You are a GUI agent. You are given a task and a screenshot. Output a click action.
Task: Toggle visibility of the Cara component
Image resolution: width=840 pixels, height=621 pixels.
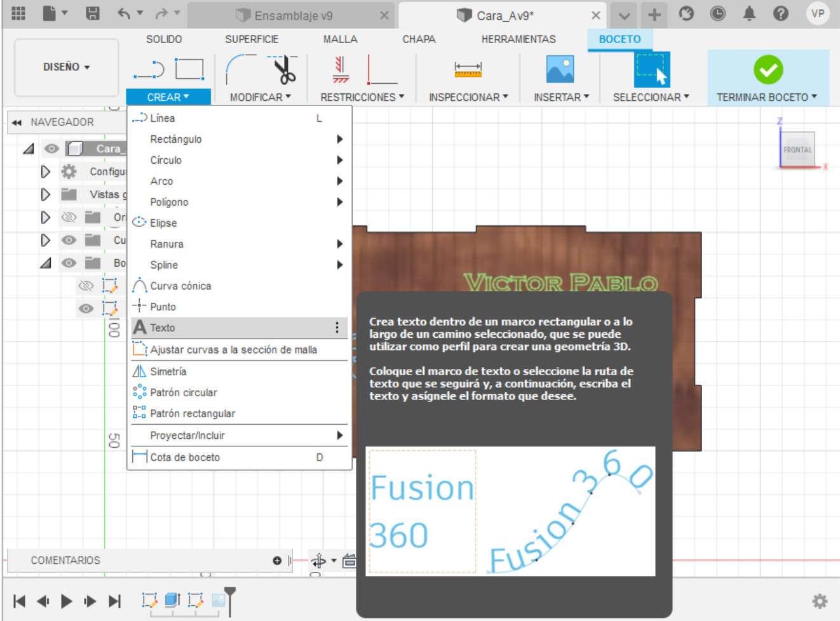point(51,149)
